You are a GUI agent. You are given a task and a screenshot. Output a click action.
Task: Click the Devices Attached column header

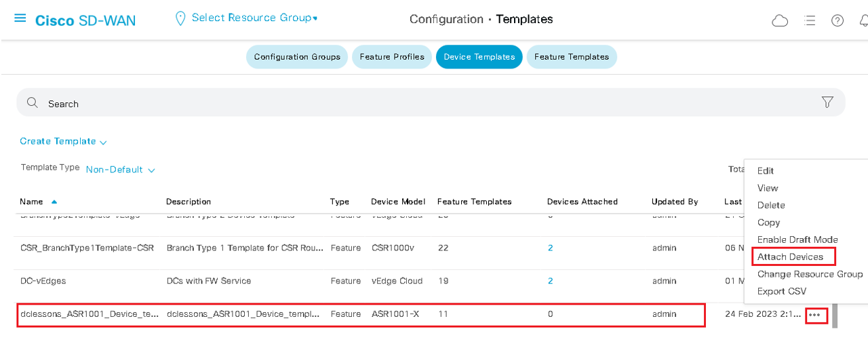(x=583, y=202)
